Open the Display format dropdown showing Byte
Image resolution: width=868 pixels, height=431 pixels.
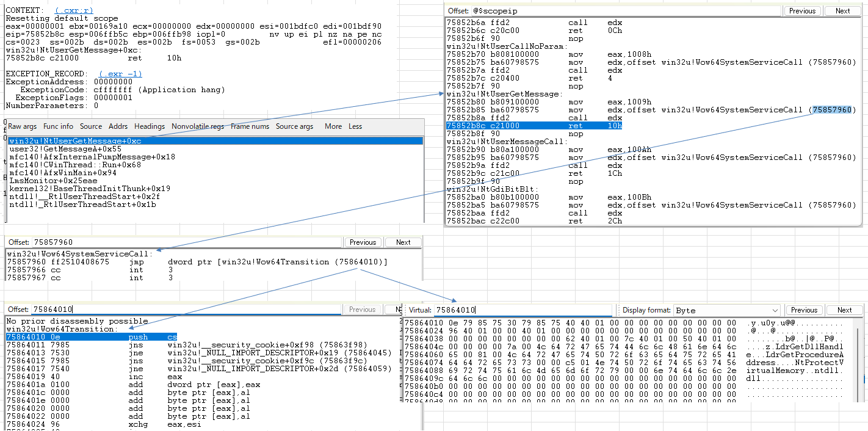click(728, 310)
